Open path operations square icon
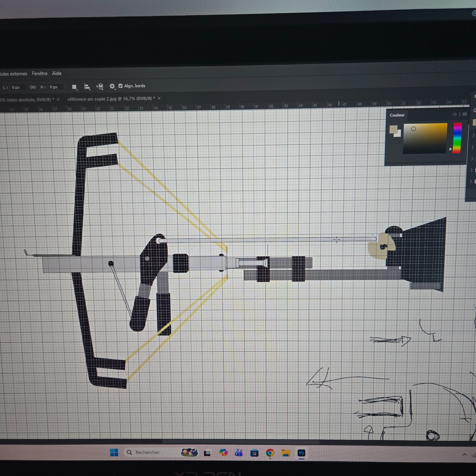476x476 pixels. 74,87
